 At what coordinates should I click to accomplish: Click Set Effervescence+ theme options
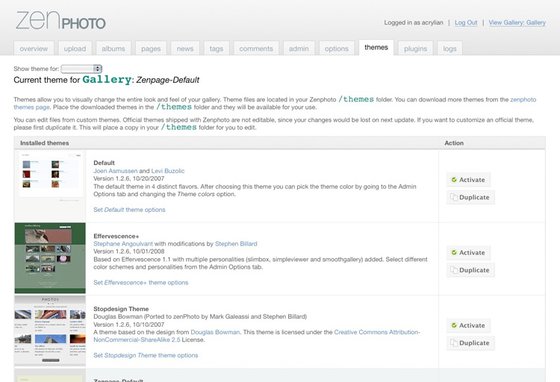[141, 283]
